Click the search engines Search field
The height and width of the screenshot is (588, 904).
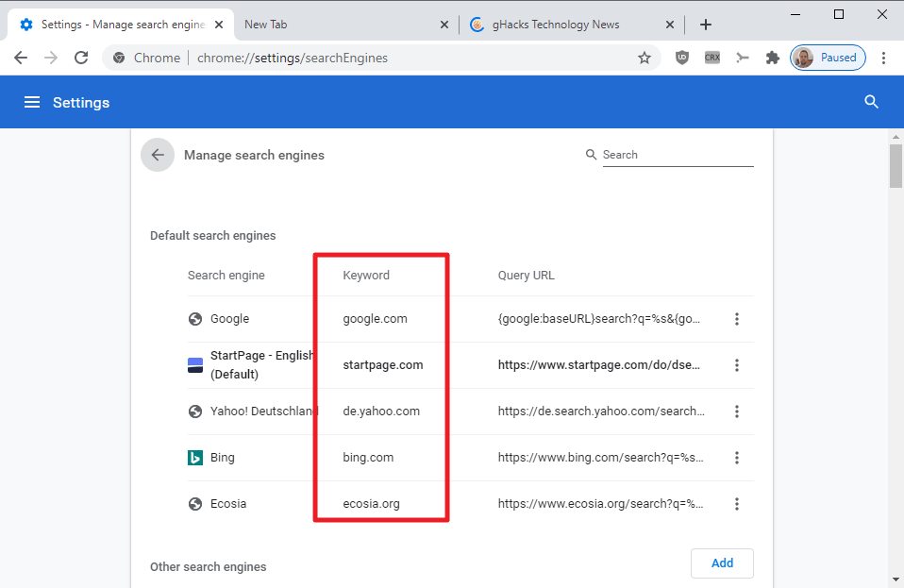click(677, 155)
